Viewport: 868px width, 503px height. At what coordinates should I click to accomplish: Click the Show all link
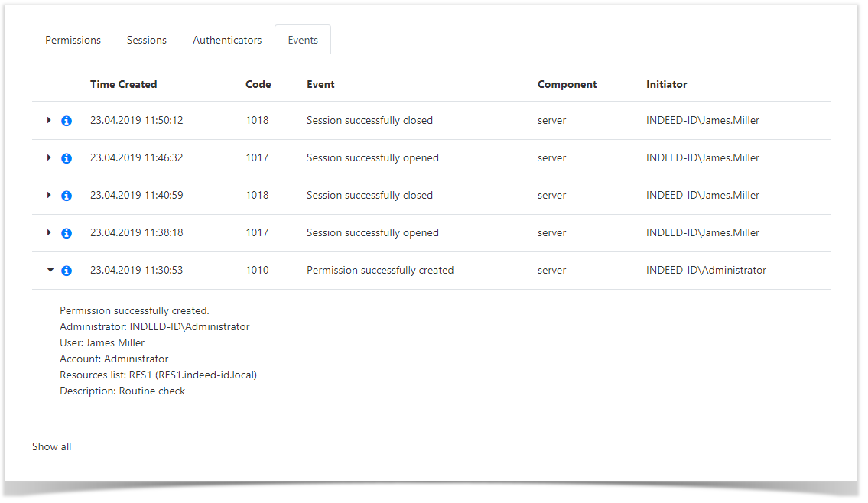(51, 446)
